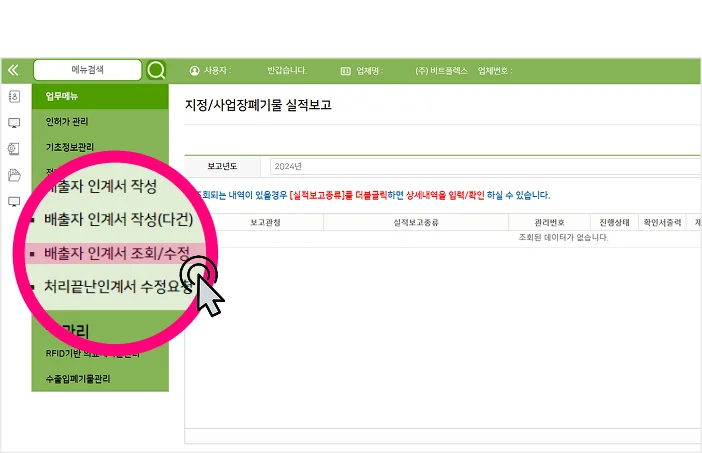Click into the 메뉴검색 search field
This screenshot has height=453, width=702.
click(87, 71)
